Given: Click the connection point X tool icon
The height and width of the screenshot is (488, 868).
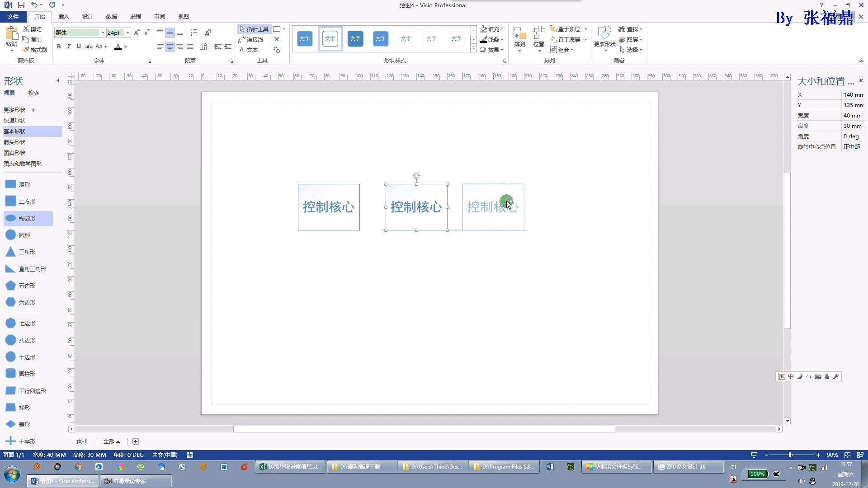Looking at the screenshot, I should coord(277,39).
